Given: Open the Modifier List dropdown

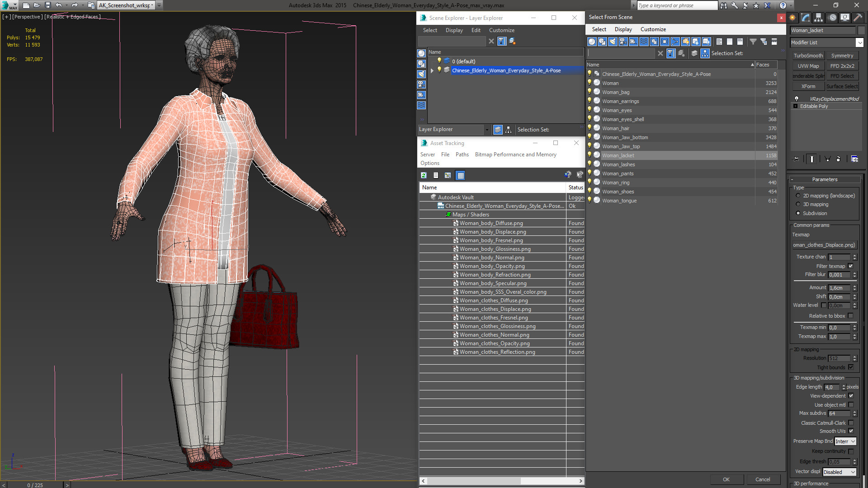Looking at the screenshot, I should coord(859,42).
